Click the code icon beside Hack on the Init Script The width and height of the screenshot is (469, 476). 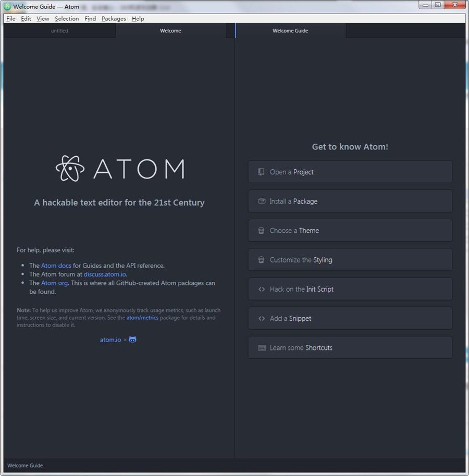click(x=261, y=289)
